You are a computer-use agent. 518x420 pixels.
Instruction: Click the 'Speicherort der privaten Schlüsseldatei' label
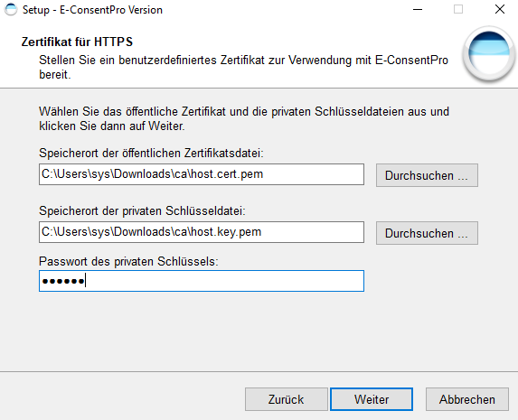point(143,211)
